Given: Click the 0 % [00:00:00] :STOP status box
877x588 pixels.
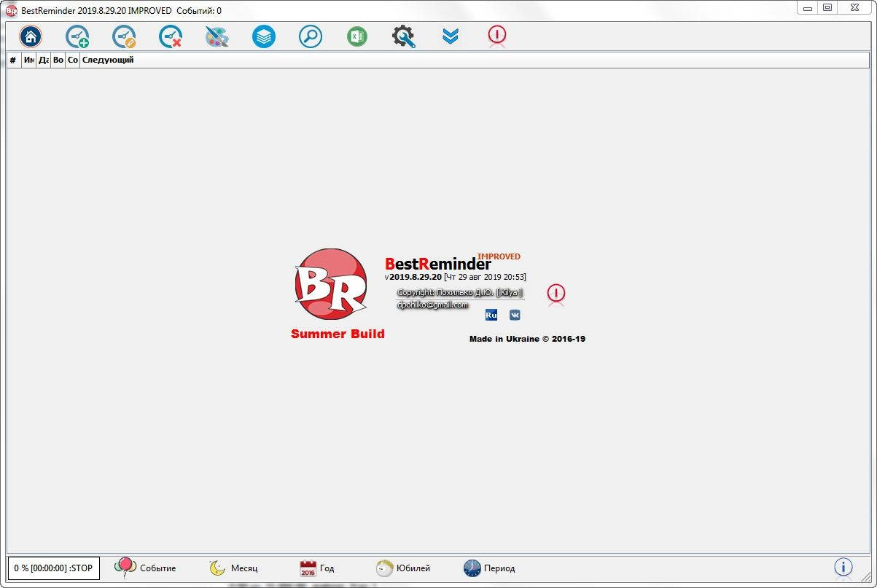Looking at the screenshot, I should click(x=53, y=568).
